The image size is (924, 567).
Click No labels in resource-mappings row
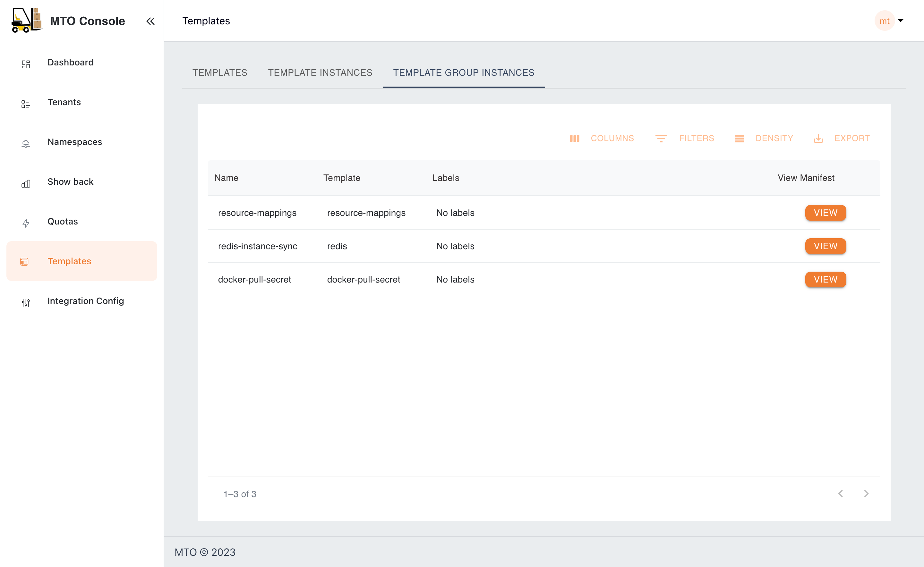tap(455, 213)
